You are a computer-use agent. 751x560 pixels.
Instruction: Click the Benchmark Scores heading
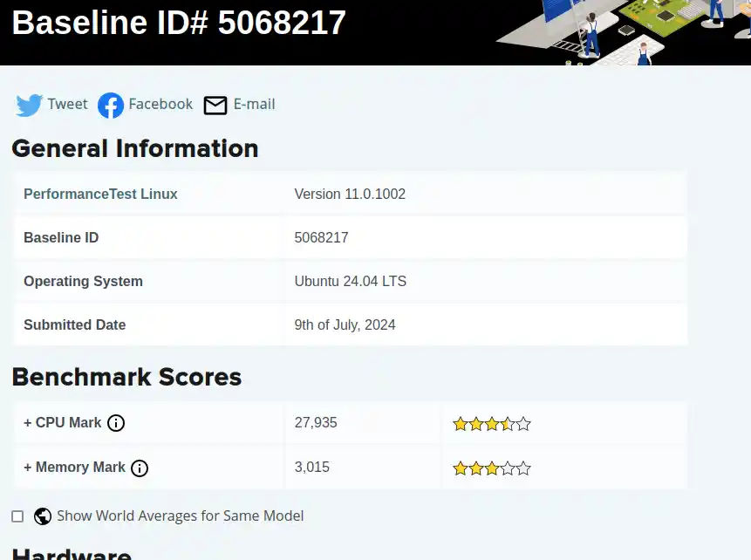(x=127, y=377)
